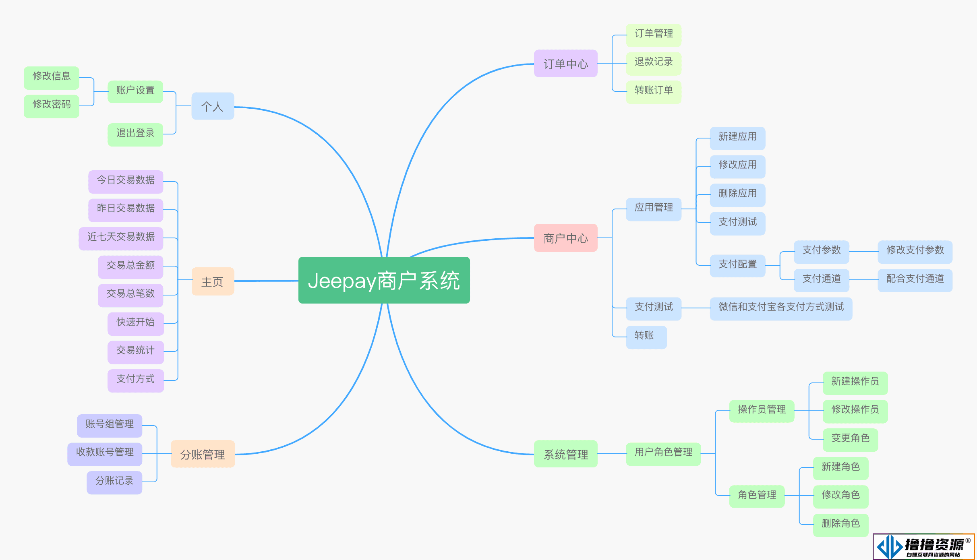Select the 账户设置 node
Image resolution: width=977 pixels, height=560 pixels.
click(135, 92)
